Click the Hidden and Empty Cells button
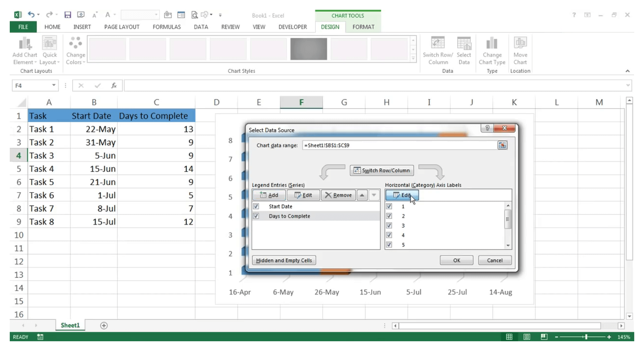 pos(284,260)
